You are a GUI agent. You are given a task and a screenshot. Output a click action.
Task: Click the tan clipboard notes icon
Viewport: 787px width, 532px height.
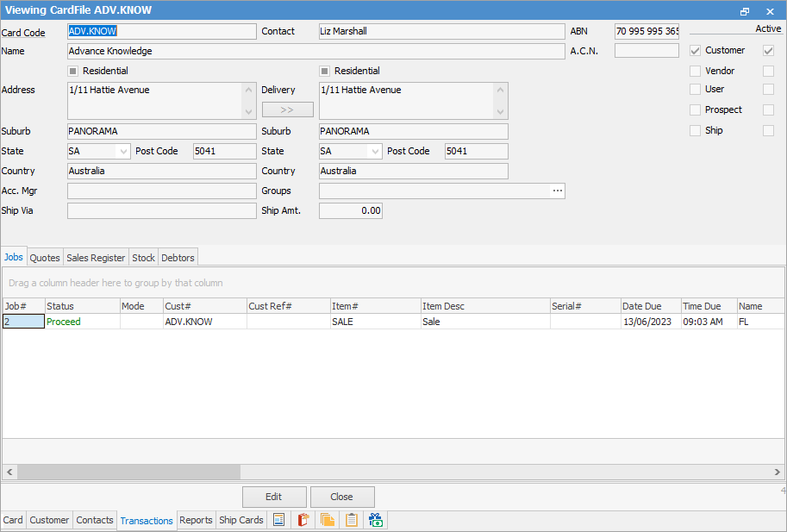[351, 520]
